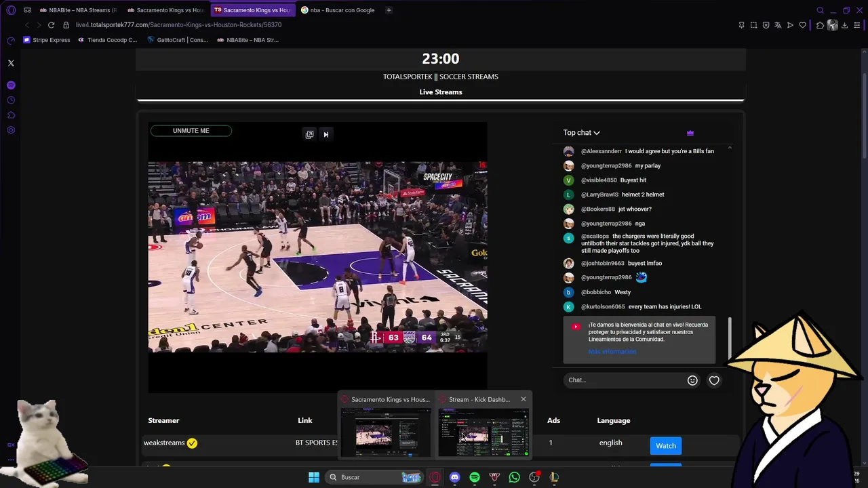This screenshot has width=868, height=488.
Task: Click UNMUTE ME button on stream
Action: click(x=191, y=131)
